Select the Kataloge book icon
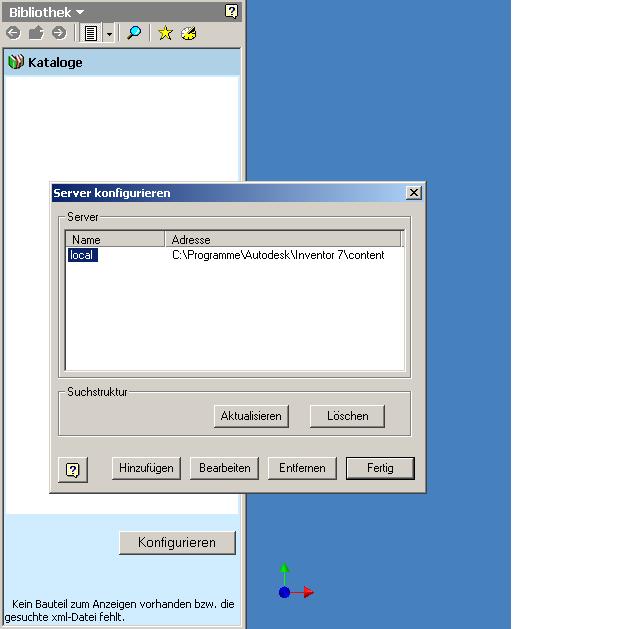Image resolution: width=640 pixels, height=629 pixels. pyautogui.click(x=16, y=62)
